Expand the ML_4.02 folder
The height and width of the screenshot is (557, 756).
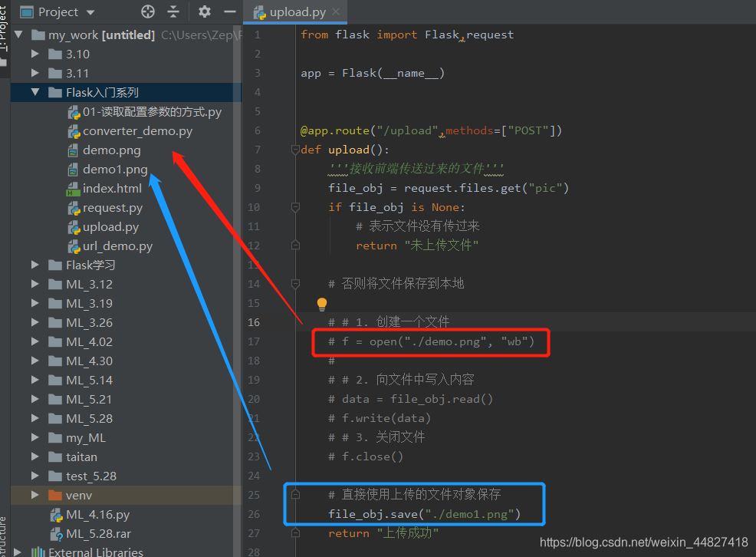click(x=35, y=341)
